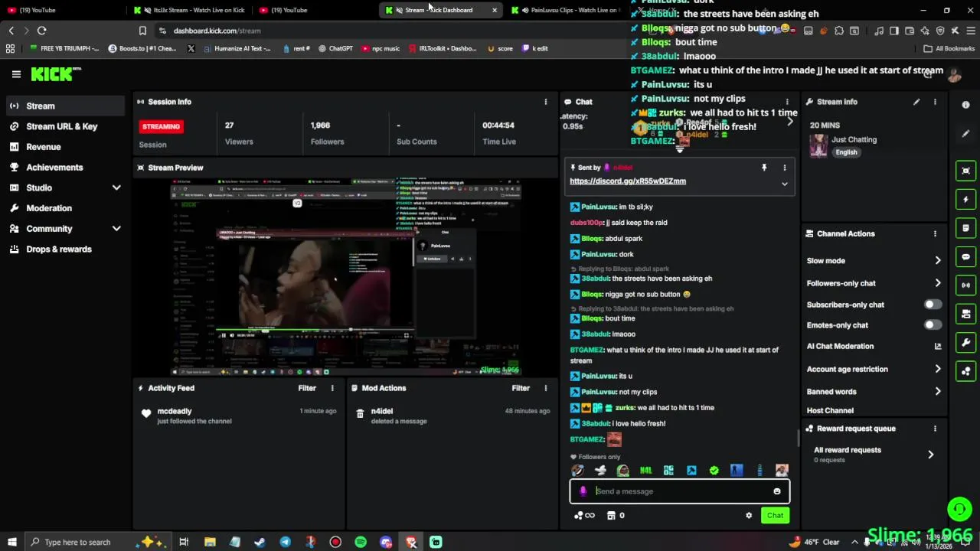Click the stream preview video

[x=346, y=277]
